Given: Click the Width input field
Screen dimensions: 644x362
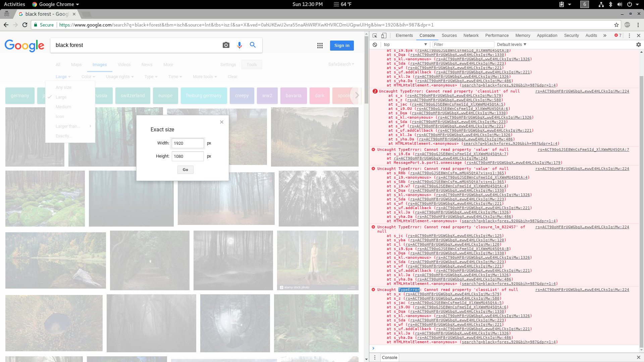Looking at the screenshot, I should tap(188, 143).
